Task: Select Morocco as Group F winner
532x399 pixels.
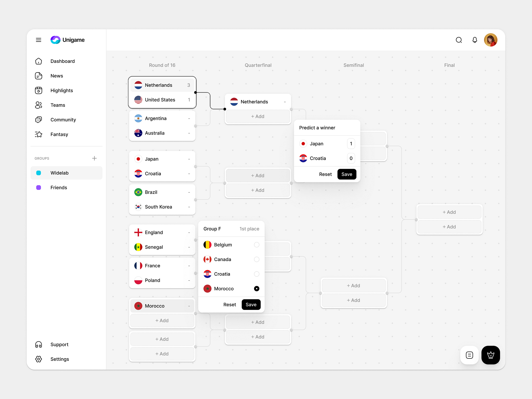Action: point(257,288)
